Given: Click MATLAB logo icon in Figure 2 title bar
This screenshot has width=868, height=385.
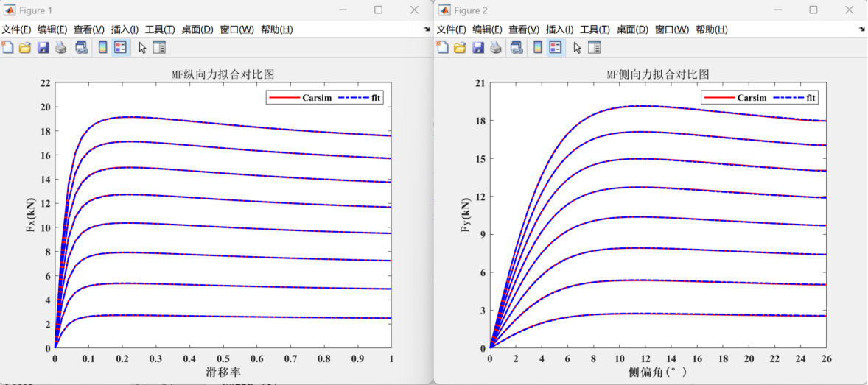Looking at the screenshot, I should tap(445, 10).
